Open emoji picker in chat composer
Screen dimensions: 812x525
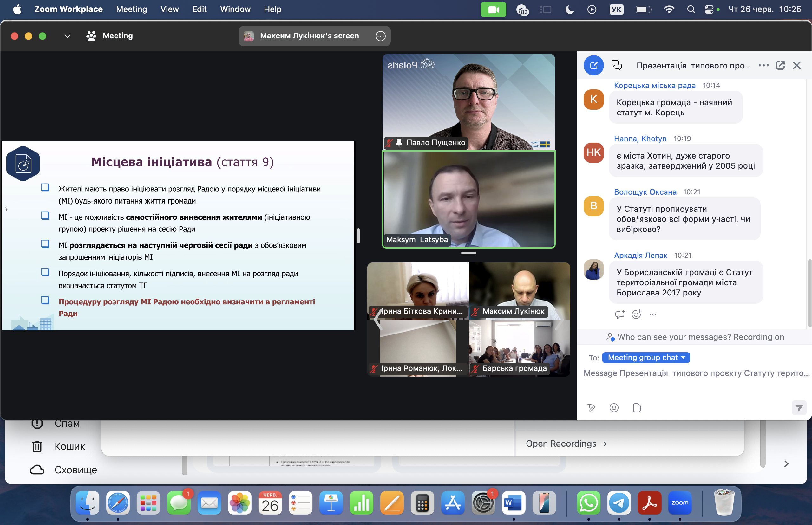pyautogui.click(x=614, y=408)
